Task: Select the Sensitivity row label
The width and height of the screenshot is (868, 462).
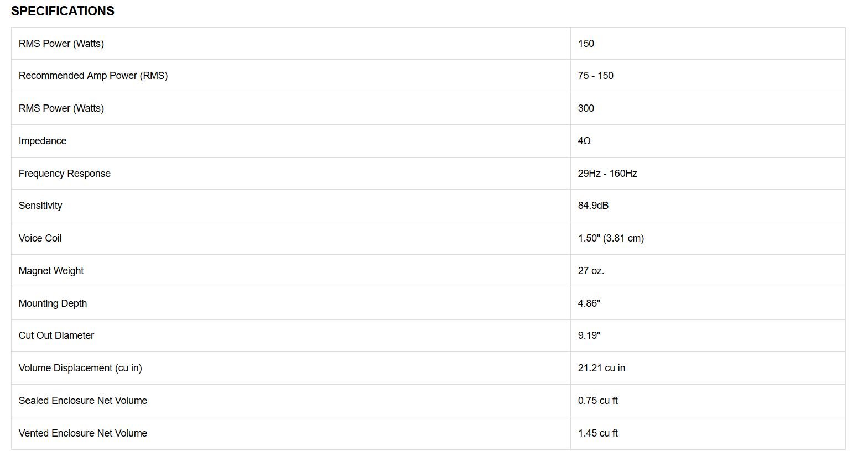Action: point(40,206)
